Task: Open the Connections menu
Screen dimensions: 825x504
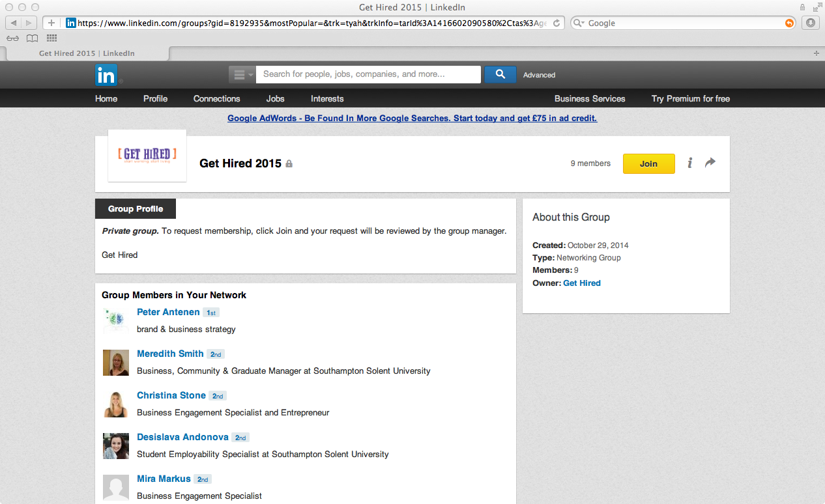Action: 216,98
